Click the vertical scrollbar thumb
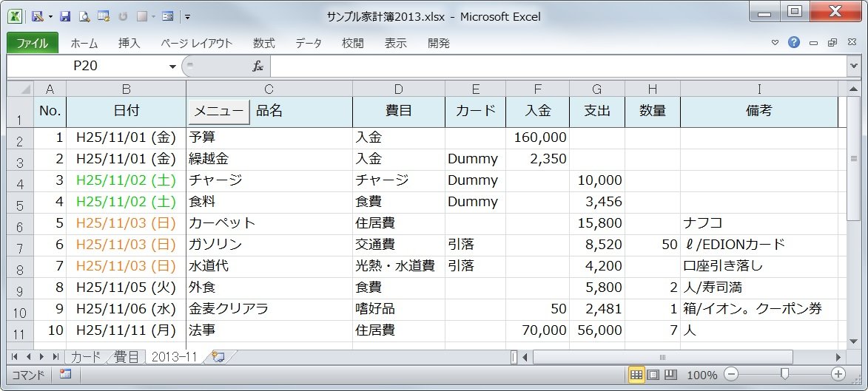 coord(853,160)
